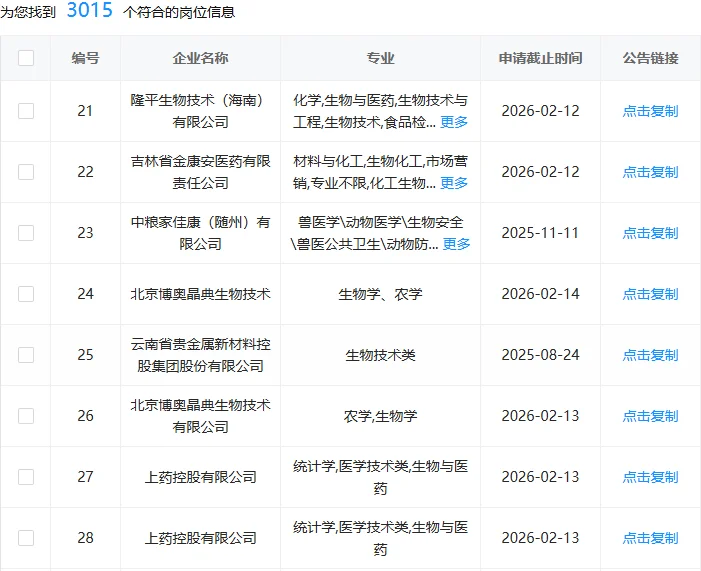Tick the checkbox for row 24

(x=26, y=294)
